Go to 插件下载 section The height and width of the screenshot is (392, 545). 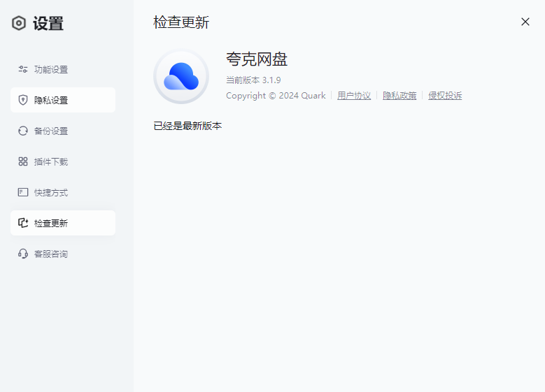(63, 161)
